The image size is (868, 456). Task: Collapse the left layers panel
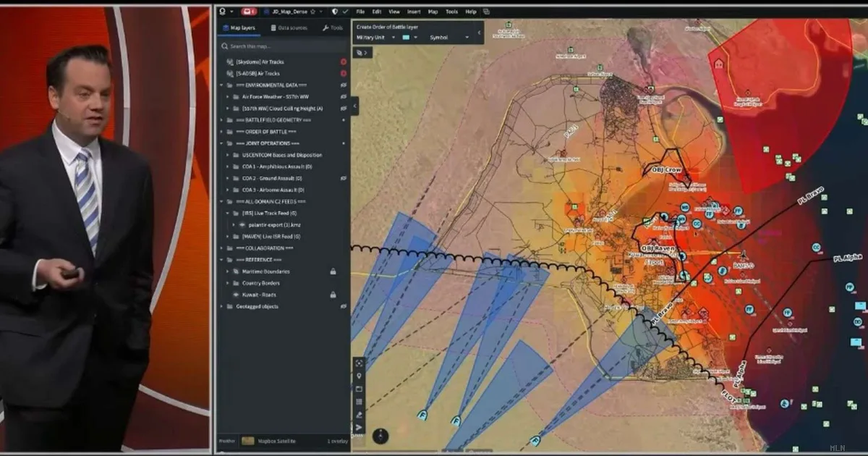pos(354,106)
